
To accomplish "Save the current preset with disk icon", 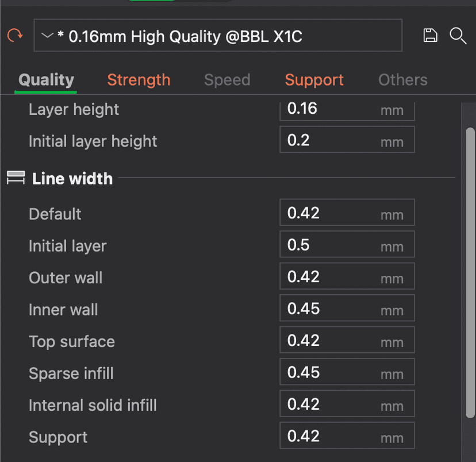I will click(x=430, y=36).
